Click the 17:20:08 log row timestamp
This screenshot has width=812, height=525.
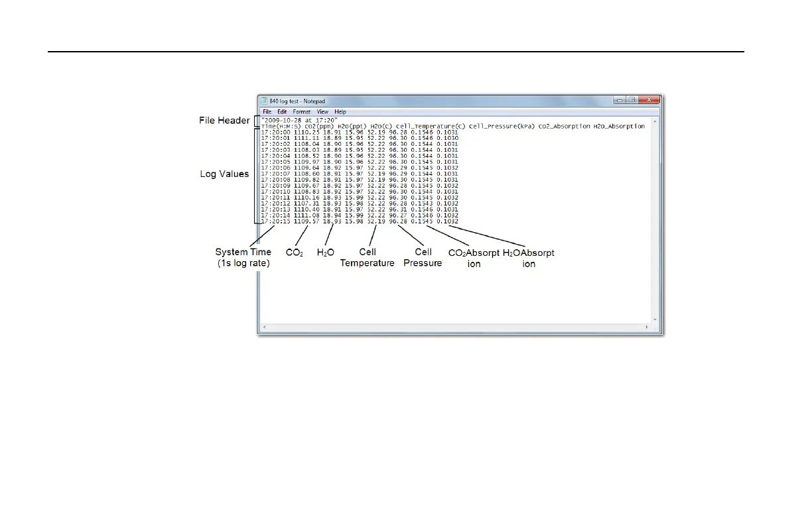(276, 179)
